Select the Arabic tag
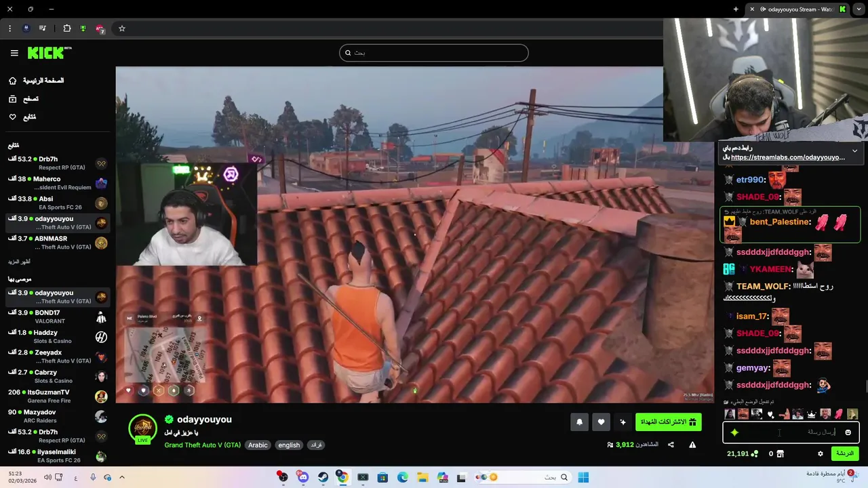This screenshot has height=488, width=868. click(258, 445)
